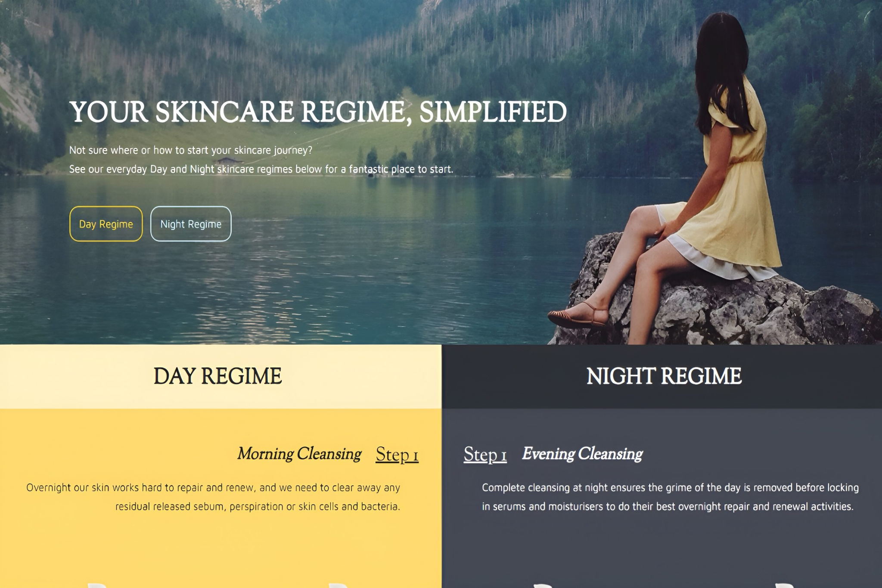
Task: Click the 'Not sure where or how to start' text
Action: click(x=191, y=150)
